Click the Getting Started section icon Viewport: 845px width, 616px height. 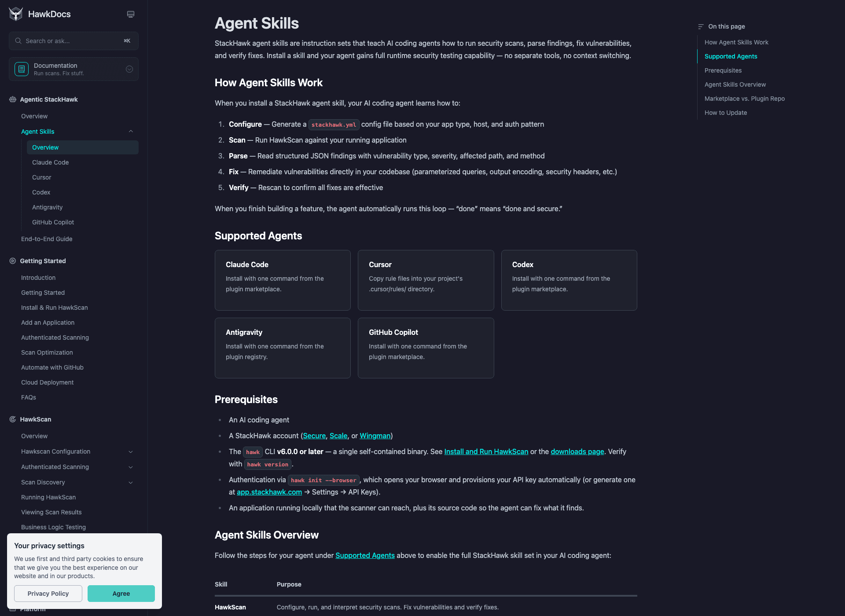(x=13, y=261)
